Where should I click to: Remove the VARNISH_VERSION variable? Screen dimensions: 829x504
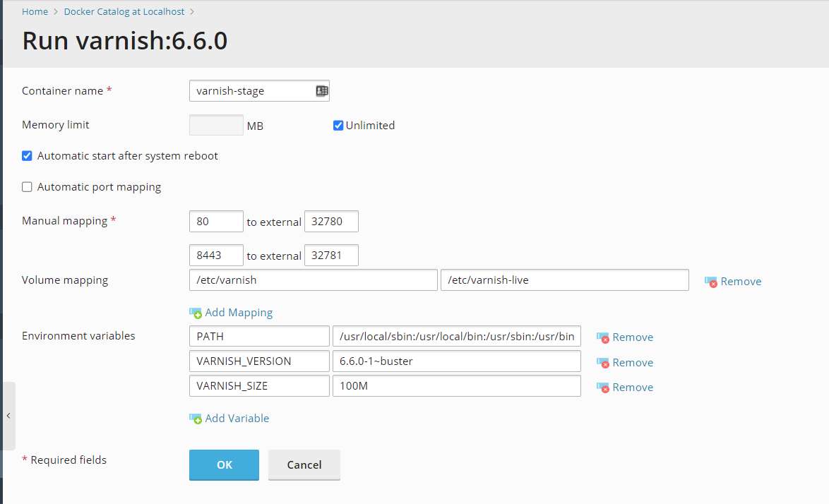coord(633,362)
